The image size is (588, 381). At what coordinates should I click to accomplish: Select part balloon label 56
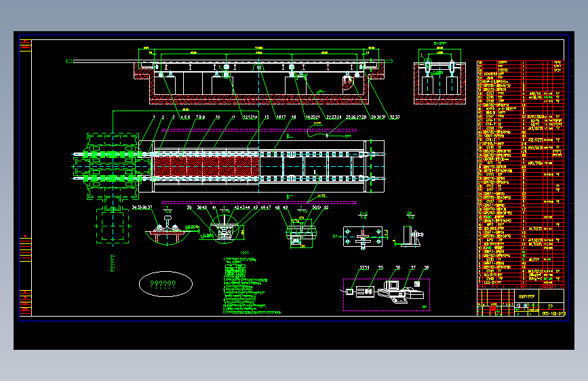coord(398,268)
